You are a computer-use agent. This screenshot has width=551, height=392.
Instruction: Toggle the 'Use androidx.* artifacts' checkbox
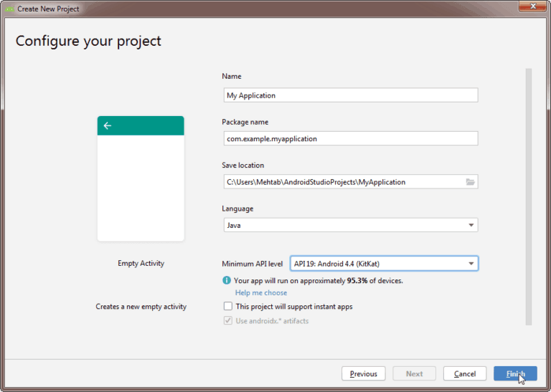[x=227, y=321]
